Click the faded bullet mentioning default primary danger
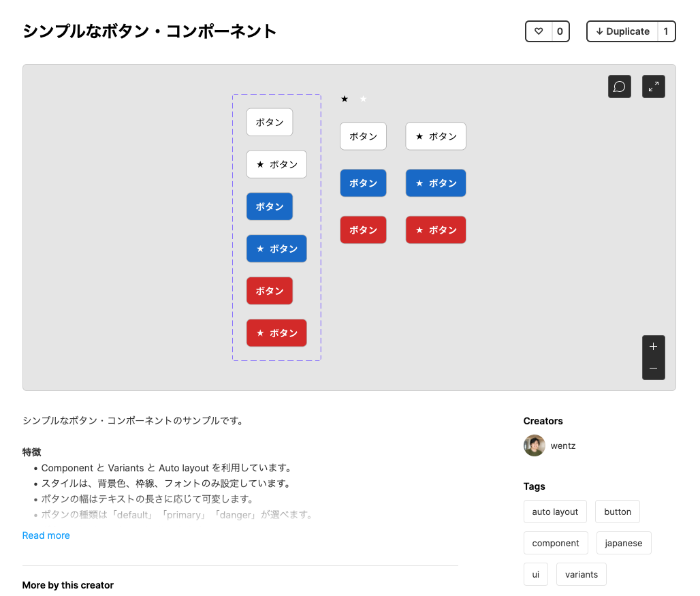Image resolution: width=700 pixels, height=596 pixels. click(x=178, y=515)
